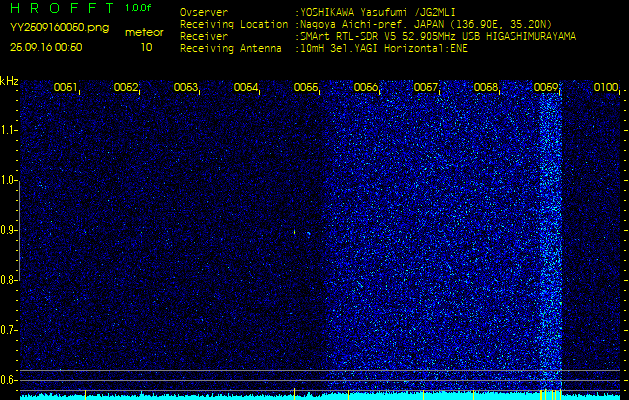The width and height of the screenshot is (629, 400).
Task: Click the 0057 time label
Action: (426, 87)
